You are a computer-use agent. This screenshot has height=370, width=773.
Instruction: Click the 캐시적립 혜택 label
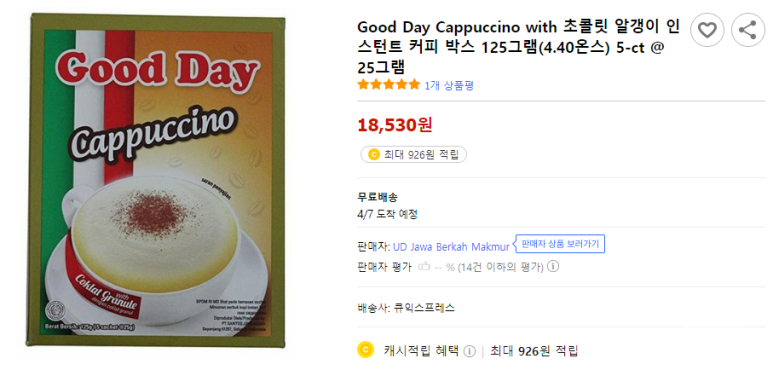421,351
